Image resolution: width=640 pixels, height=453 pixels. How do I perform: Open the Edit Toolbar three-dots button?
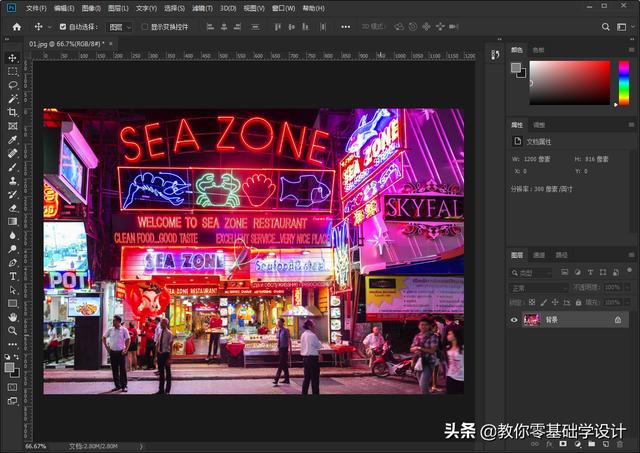click(x=13, y=344)
